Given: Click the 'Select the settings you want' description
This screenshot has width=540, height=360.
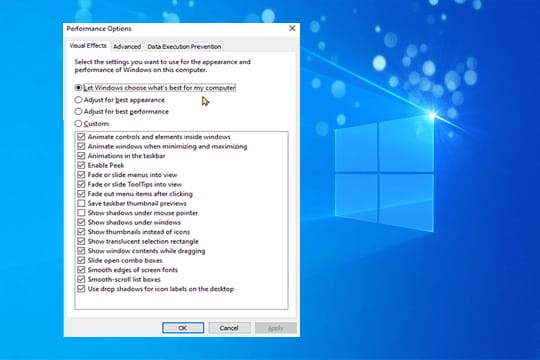Looking at the screenshot, I should tap(163, 66).
